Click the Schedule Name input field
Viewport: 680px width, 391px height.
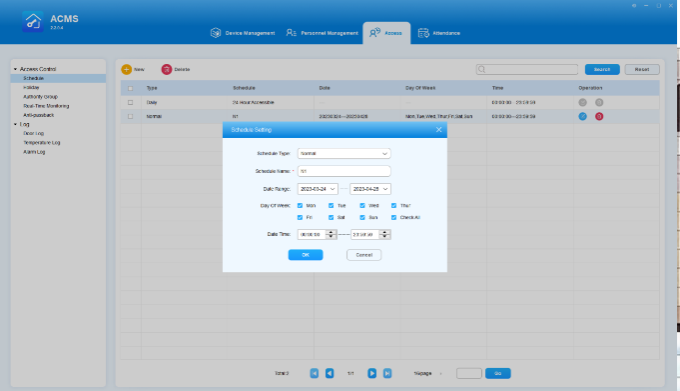pyautogui.click(x=344, y=171)
